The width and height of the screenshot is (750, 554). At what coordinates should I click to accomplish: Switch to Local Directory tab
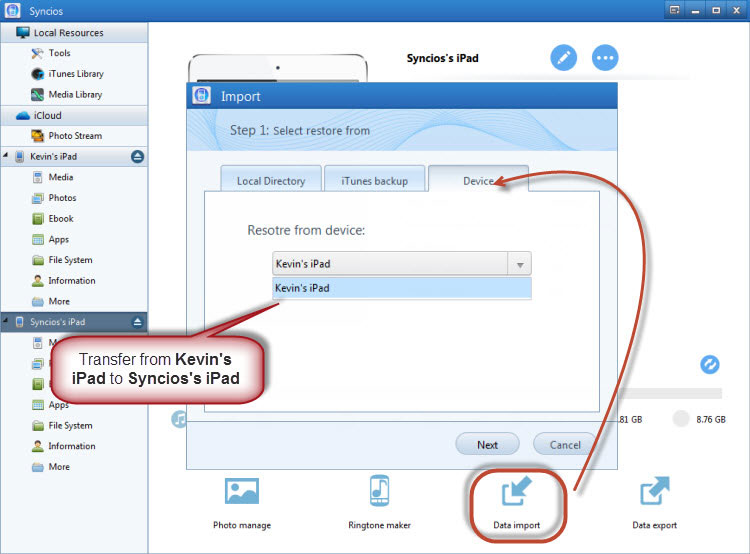point(271,181)
